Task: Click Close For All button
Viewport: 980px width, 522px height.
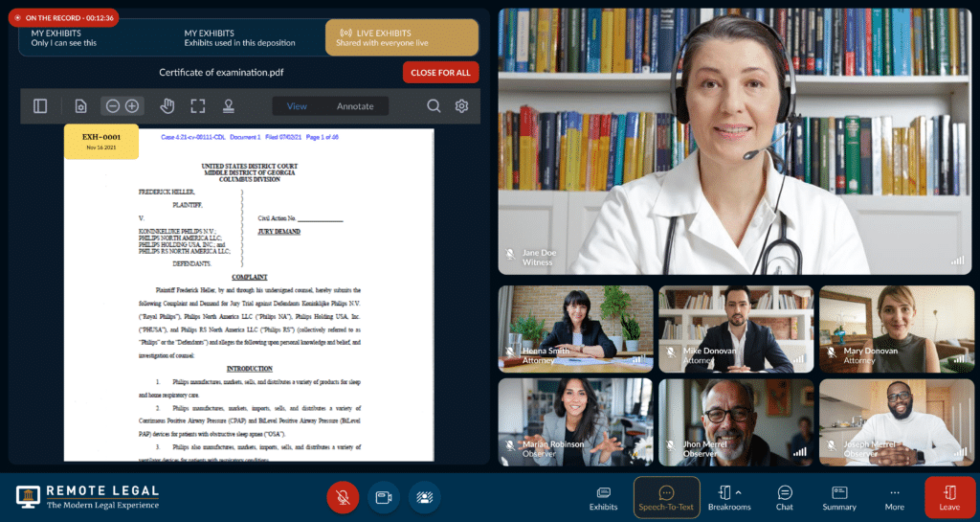Action: [440, 73]
